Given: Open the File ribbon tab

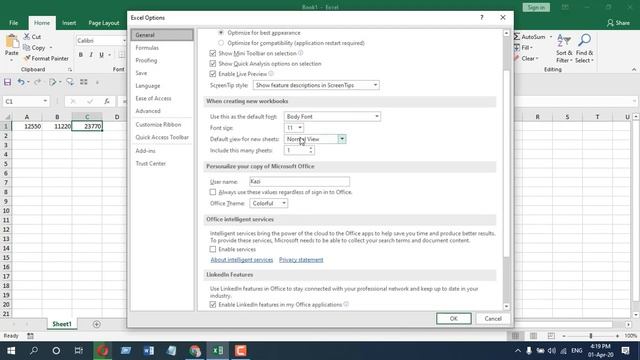Looking at the screenshot, I should click(13, 23).
